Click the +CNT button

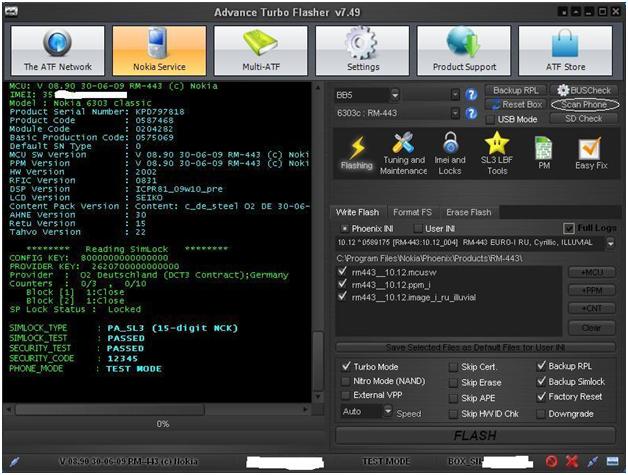592,308
